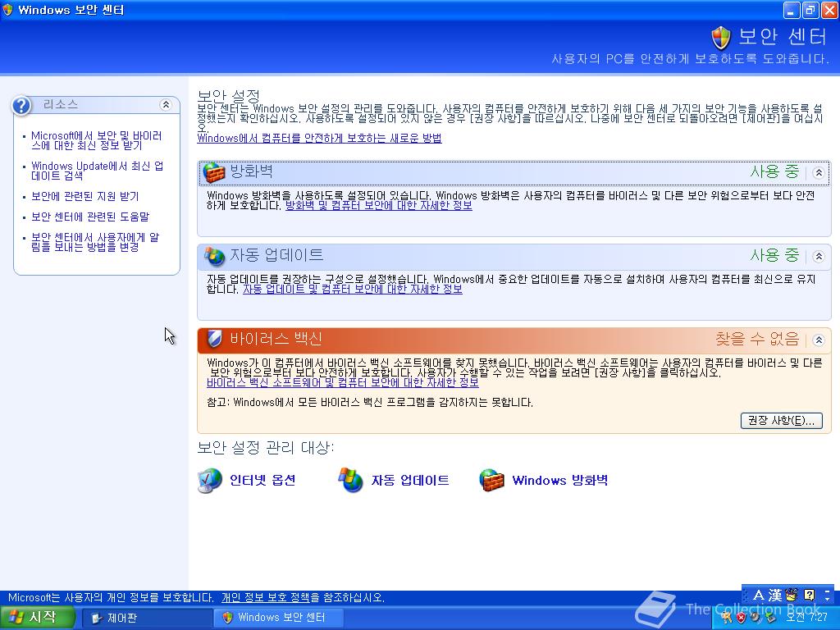The image size is (840, 630).
Task: Click 찾을 수 없음 status in 바이러스 백신 header
Action: click(757, 339)
